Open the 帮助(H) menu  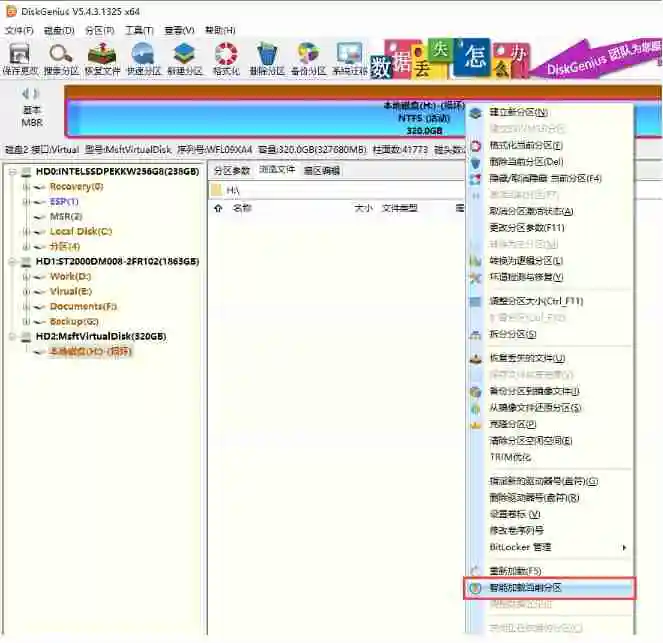coord(220,30)
